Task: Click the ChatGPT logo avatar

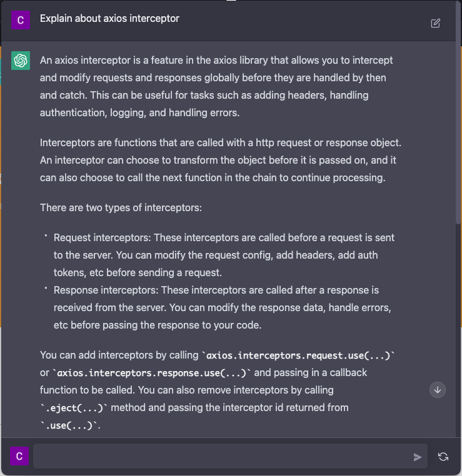Action: point(21,61)
